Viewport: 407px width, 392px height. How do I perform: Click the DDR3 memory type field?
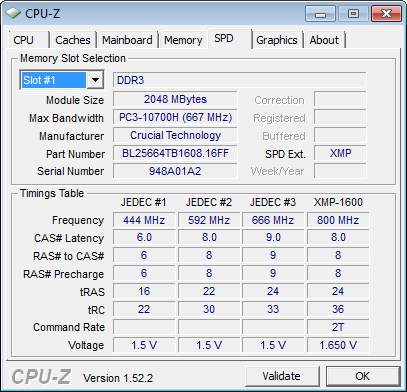tap(240, 80)
